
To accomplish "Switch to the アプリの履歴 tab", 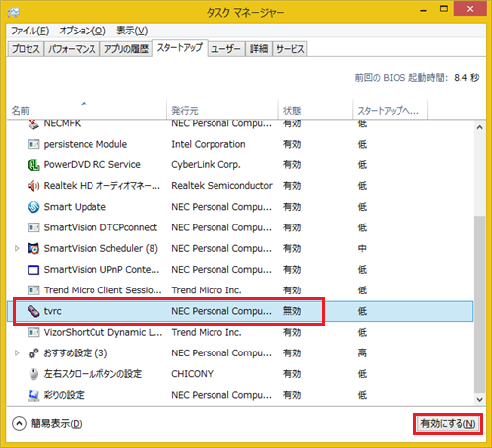I will tap(126, 49).
